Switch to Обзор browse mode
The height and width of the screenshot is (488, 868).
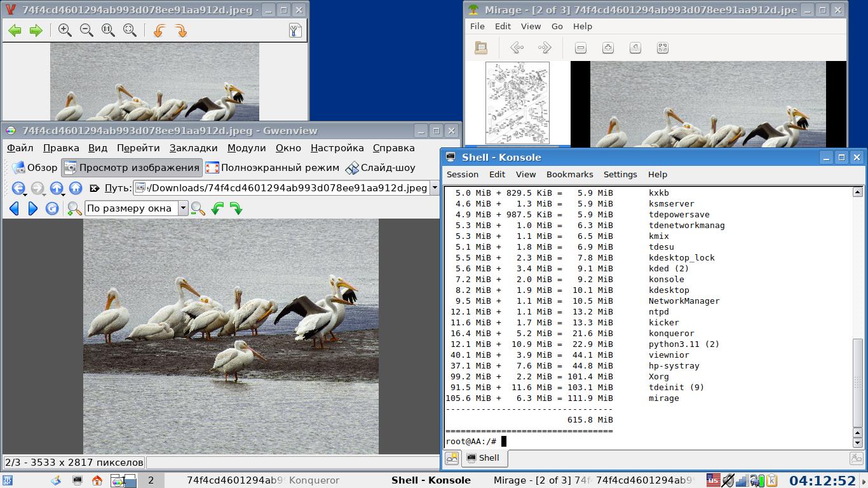35,168
